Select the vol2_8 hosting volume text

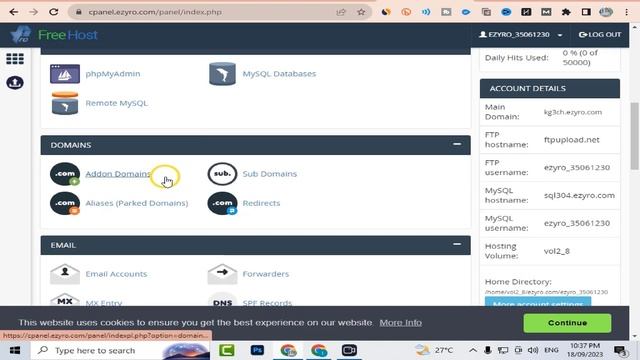556,251
